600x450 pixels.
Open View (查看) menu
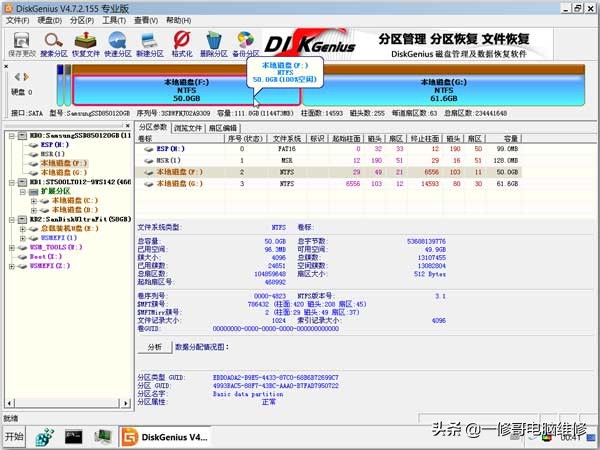coord(146,20)
